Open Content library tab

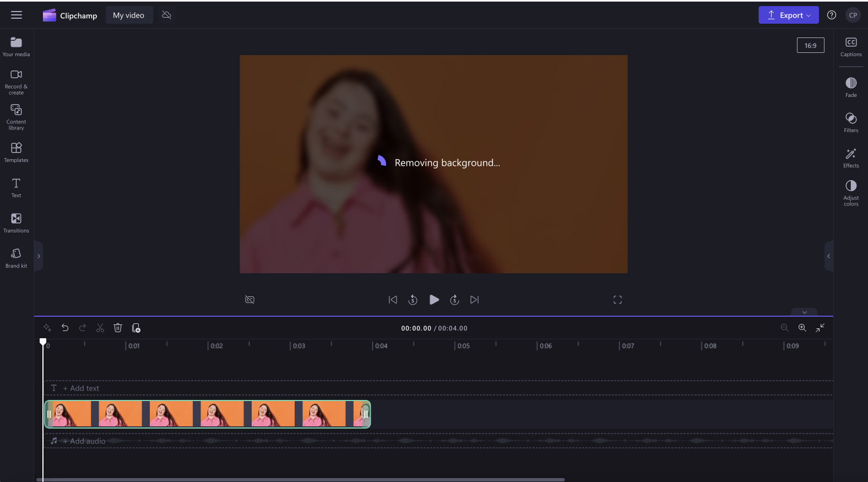pos(17,117)
